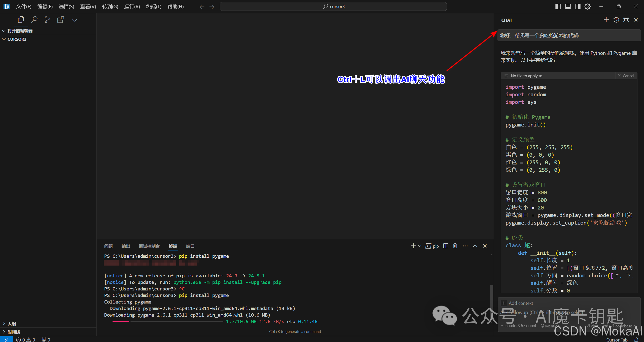Open the 转到(G) menu
The image size is (644, 342).
coord(110,7)
